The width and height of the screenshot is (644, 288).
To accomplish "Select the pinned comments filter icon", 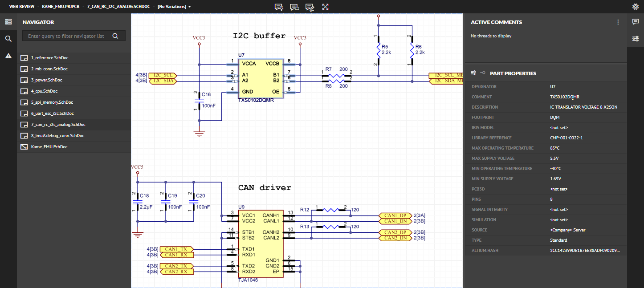I will click(279, 7).
